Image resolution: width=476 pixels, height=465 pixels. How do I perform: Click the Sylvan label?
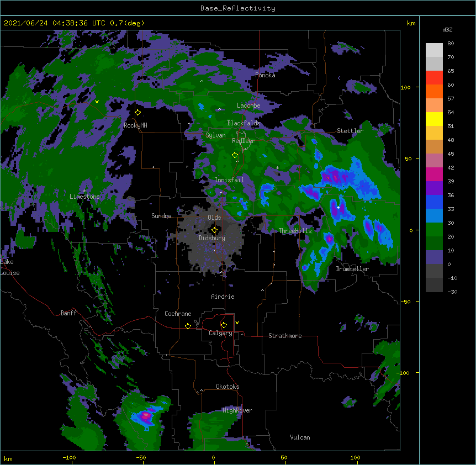[215, 135]
